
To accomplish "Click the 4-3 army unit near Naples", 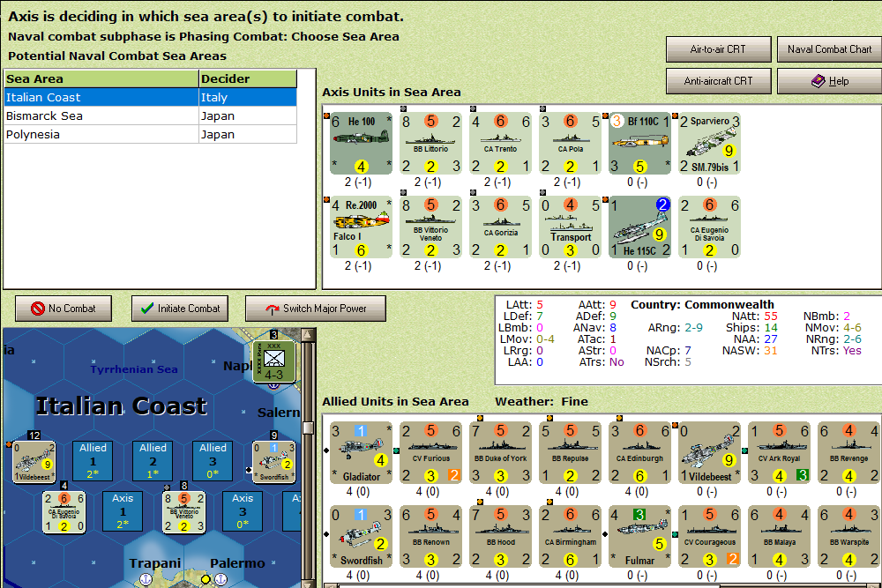I will click(x=274, y=361).
